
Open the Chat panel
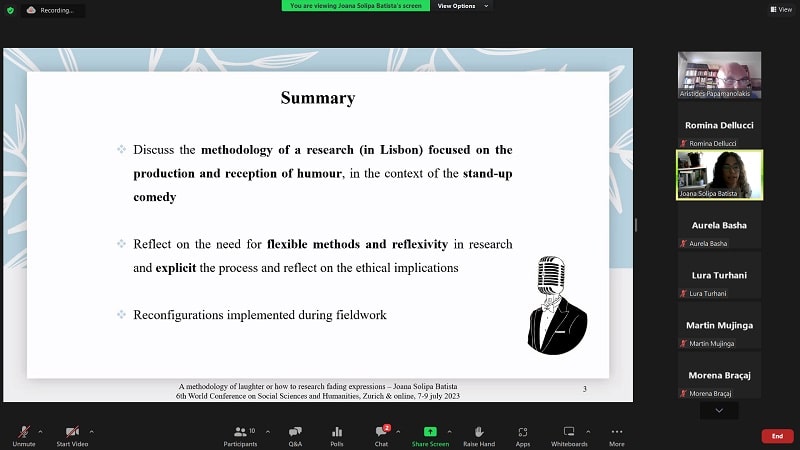[x=381, y=434]
